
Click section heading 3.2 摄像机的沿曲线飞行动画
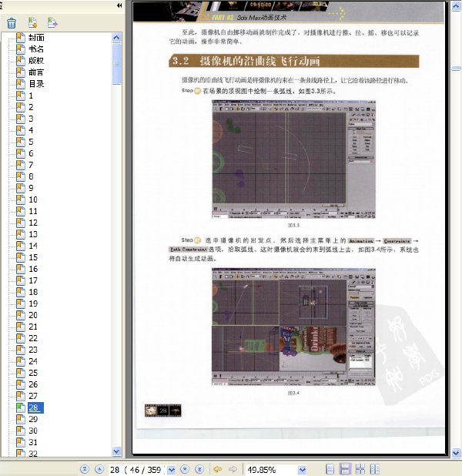(x=294, y=61)
